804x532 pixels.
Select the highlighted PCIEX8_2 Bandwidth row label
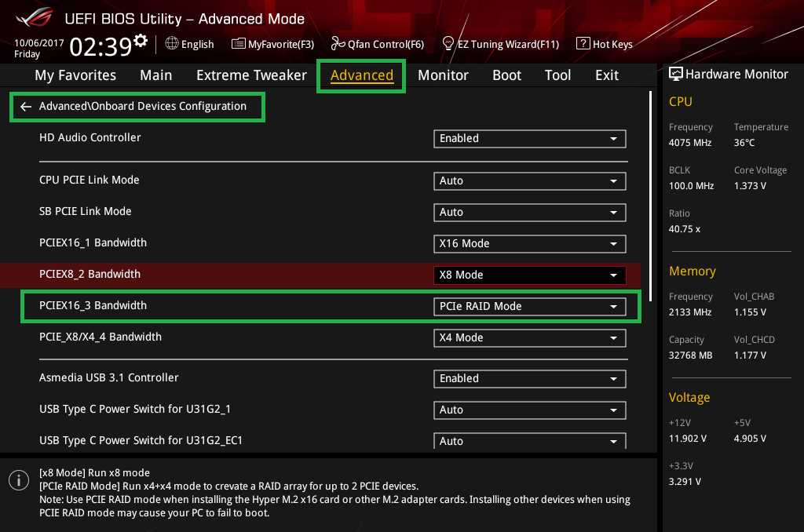90,274
